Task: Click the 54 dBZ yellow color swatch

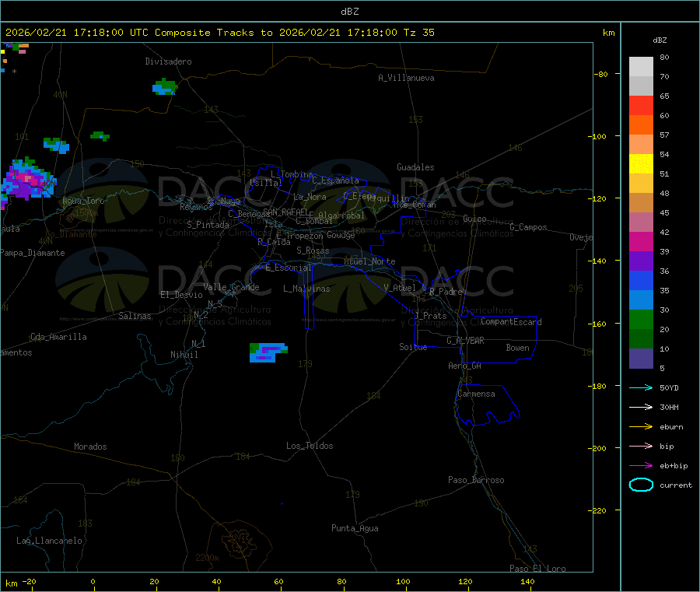Action: (x=641, y=164)
